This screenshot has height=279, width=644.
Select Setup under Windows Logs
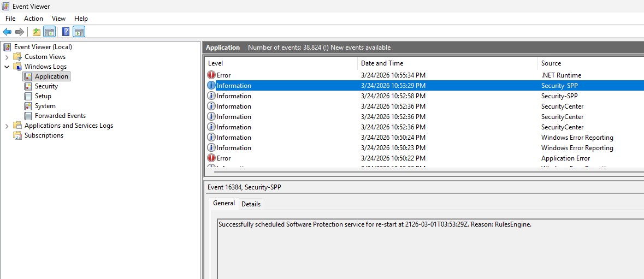(x=43, y=96)
